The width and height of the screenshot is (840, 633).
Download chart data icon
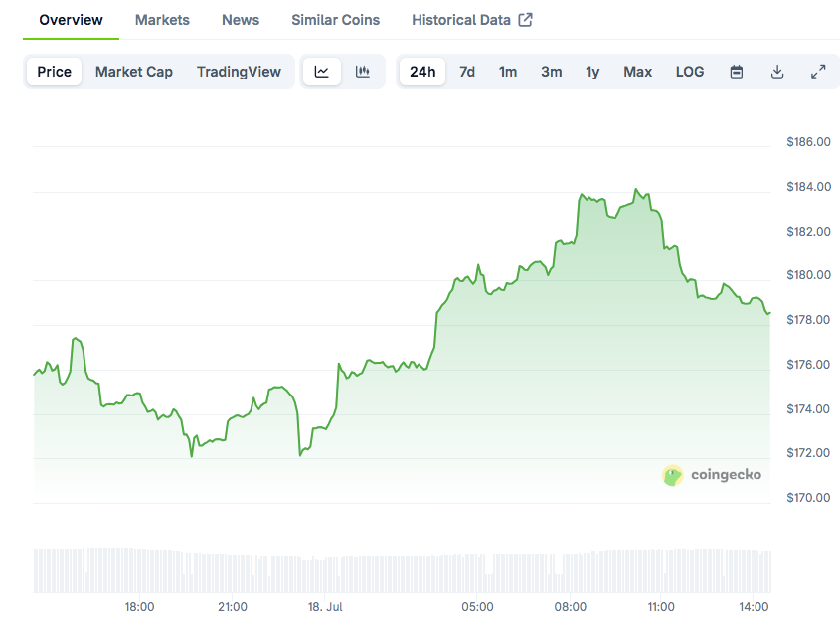(x=777, y=72)
